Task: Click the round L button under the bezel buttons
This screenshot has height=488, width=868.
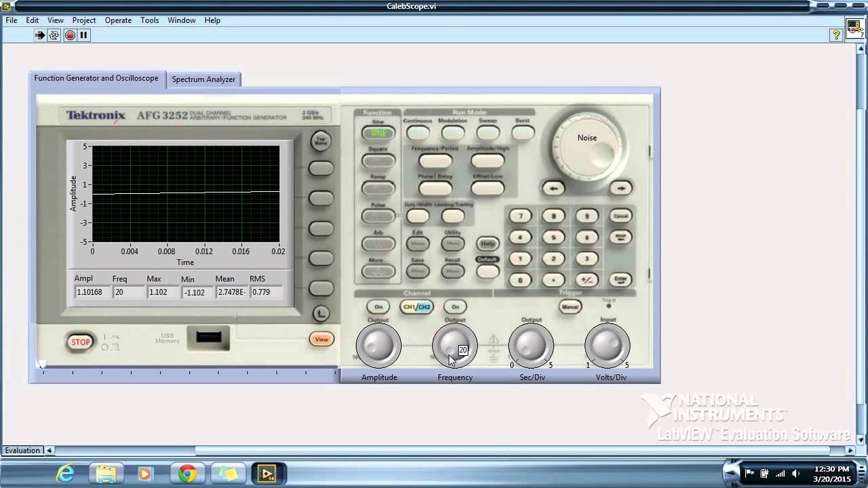Action: [321, 313]
